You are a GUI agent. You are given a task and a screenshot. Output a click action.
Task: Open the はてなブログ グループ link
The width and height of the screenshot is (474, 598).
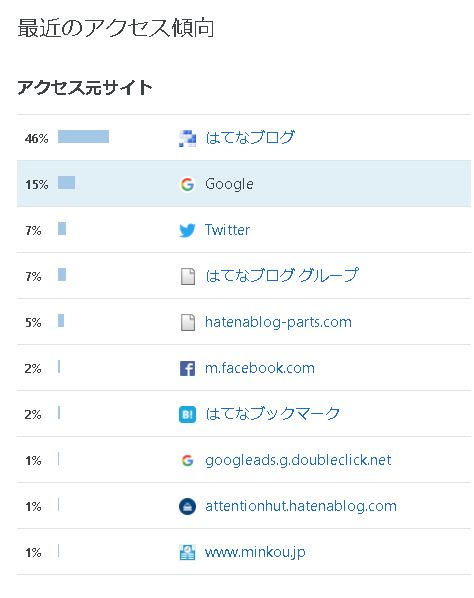pyautogui.click(x=282, y=275)
